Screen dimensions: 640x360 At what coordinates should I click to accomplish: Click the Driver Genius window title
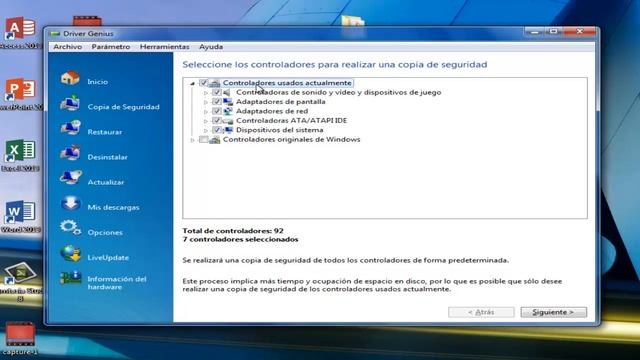coord(88,34)
